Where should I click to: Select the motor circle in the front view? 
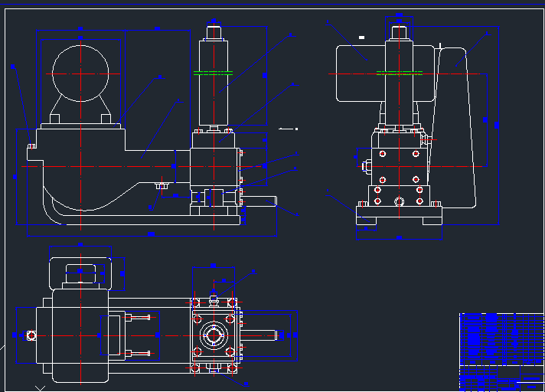click(x=80, y=73)
